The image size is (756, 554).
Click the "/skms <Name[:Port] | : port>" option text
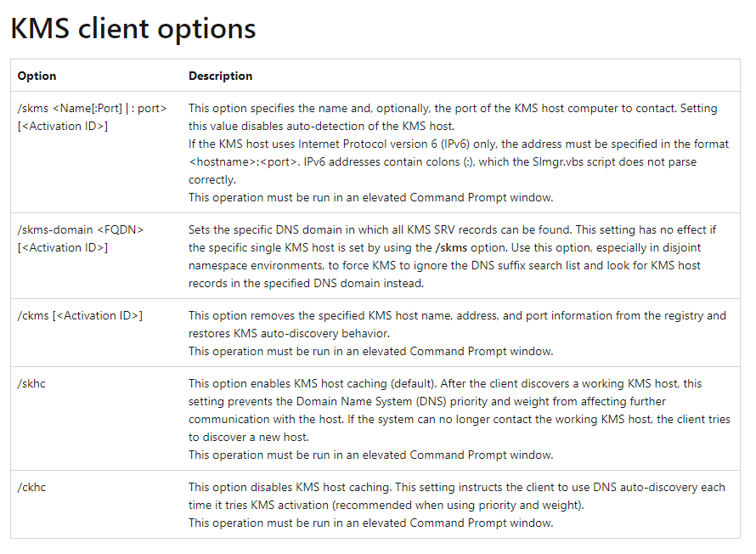click(92, 108)
